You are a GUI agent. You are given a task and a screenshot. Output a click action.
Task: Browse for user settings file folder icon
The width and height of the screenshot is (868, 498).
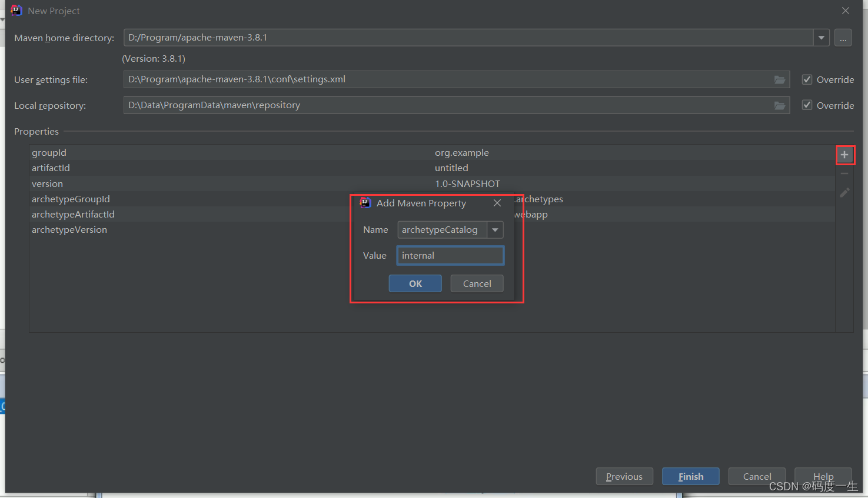[x=780, y=79]
